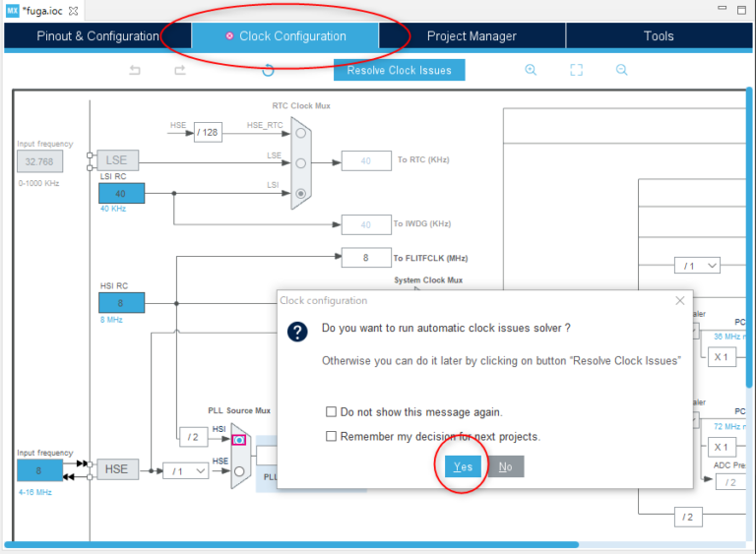Click the redo arrow icon
The image size is (756, 554).
(179, 70)
